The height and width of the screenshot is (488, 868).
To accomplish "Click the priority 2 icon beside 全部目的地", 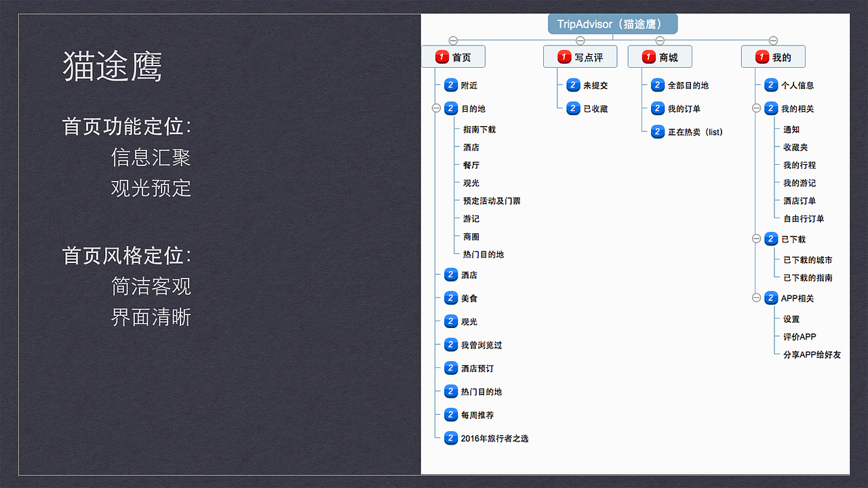I will [658, 85].
